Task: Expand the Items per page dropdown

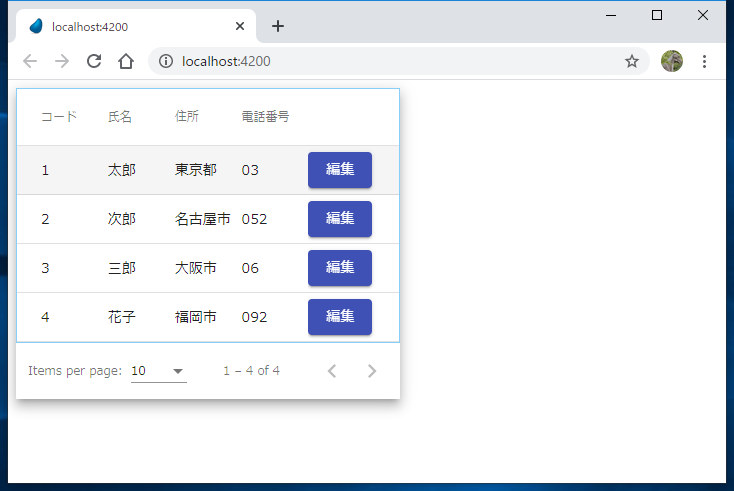Action: 159,371
